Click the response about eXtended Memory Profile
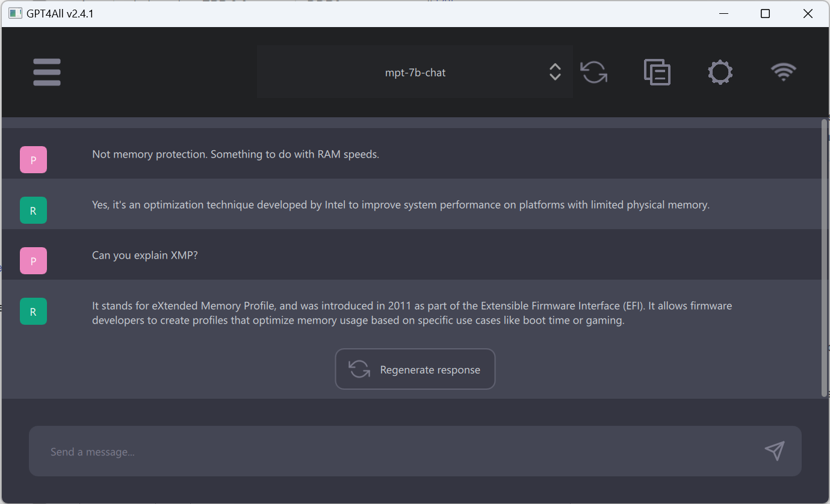The height and width of the screenshot is (504, 830). click(x=412, y=312)
